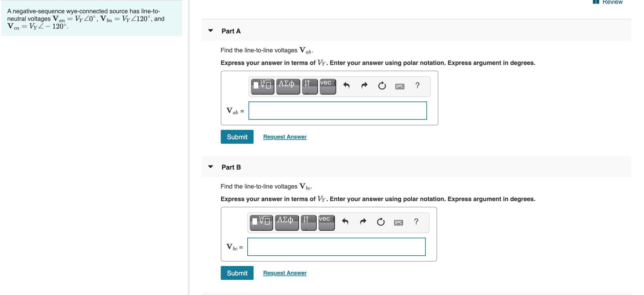Open help with the ? icon in Part B

coord(416,222)
